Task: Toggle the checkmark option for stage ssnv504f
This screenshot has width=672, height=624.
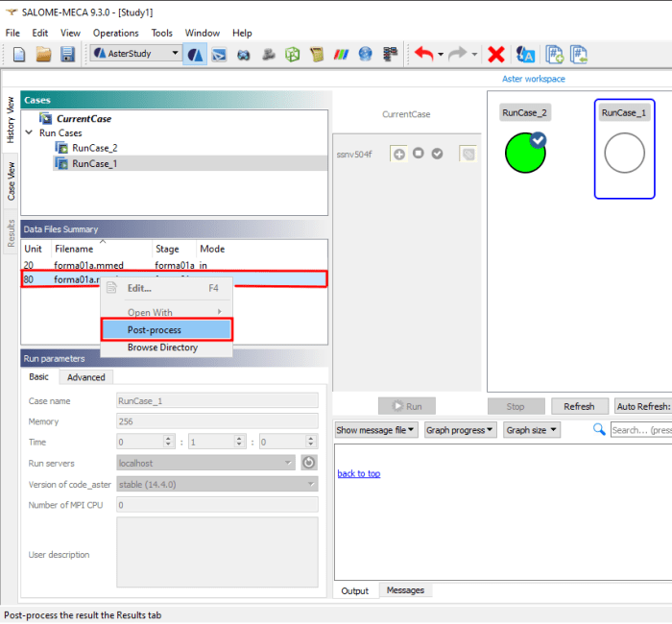Action: click(437, 154)
